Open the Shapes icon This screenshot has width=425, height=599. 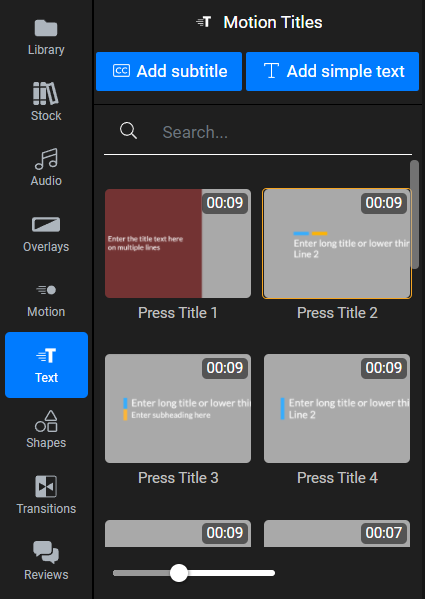point(46,421)
